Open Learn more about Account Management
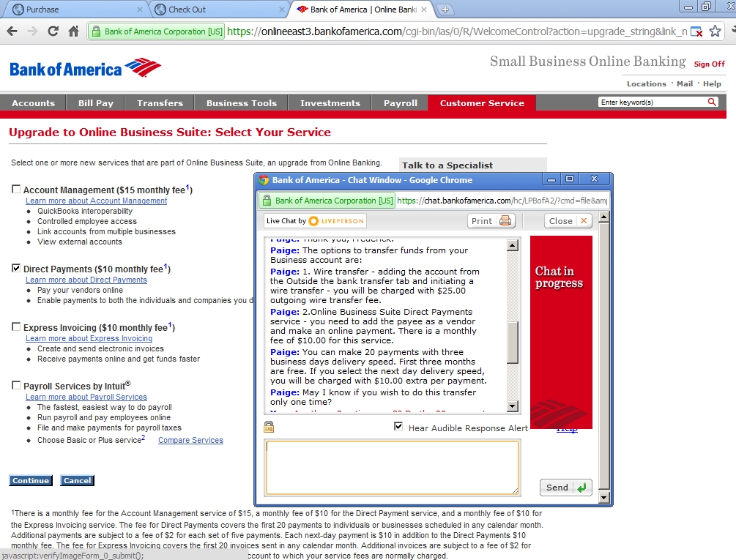The width and height of the screenshot is (736, 560). click(x=96, y=201)
